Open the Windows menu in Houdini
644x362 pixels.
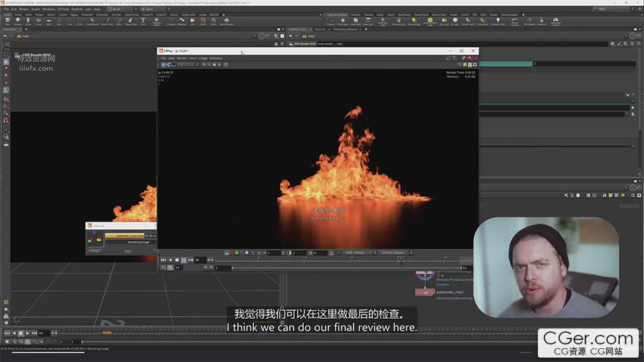48,9
